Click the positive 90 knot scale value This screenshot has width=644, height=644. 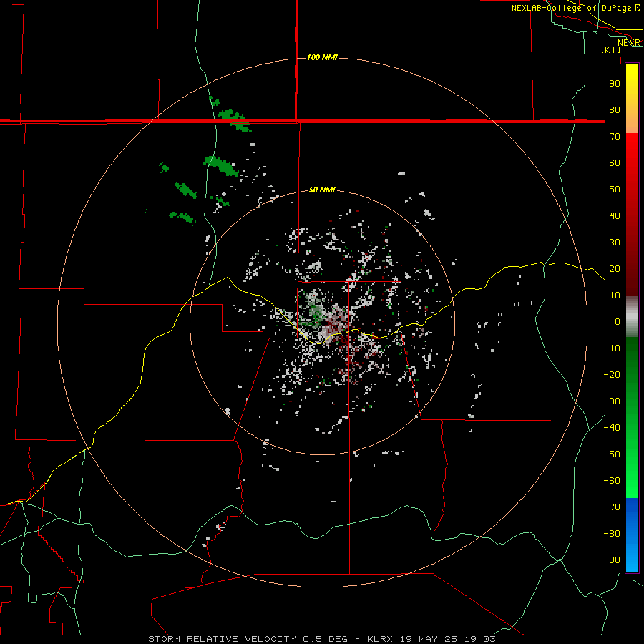tap(615, 84)
